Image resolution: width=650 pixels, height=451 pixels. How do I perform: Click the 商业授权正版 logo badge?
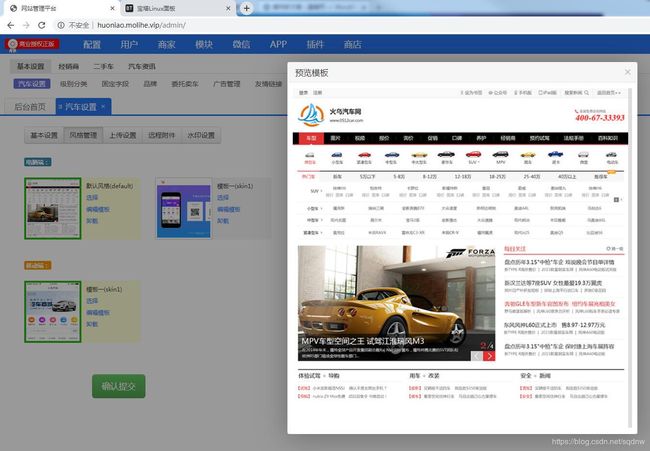click(x=32, y=44)
